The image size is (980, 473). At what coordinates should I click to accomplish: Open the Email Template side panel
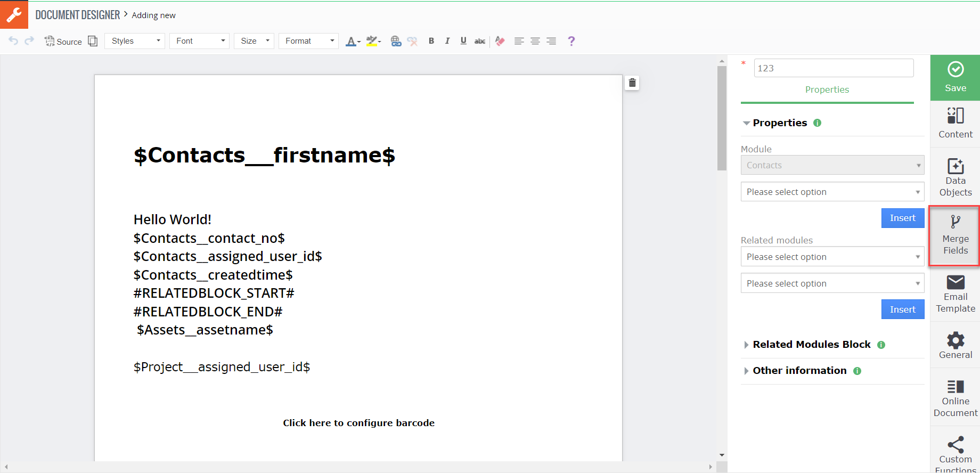(956, 294)
